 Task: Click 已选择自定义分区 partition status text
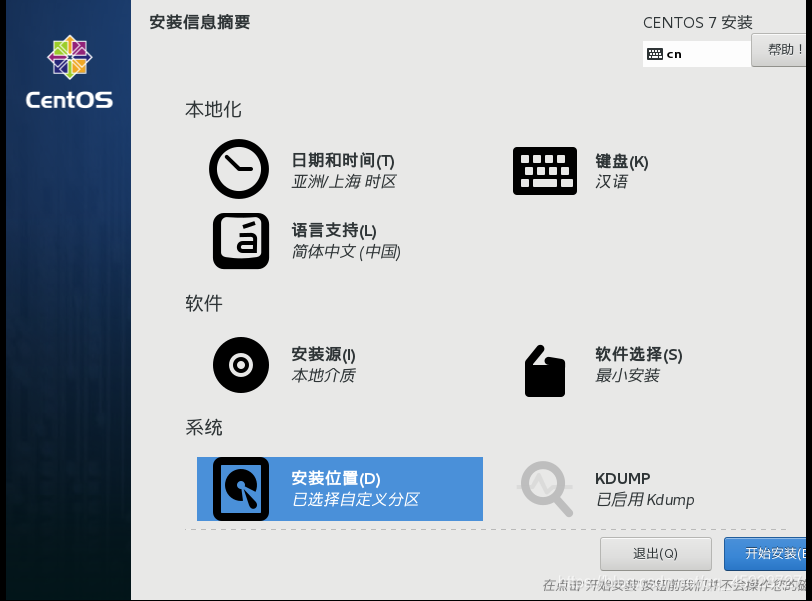358,500
